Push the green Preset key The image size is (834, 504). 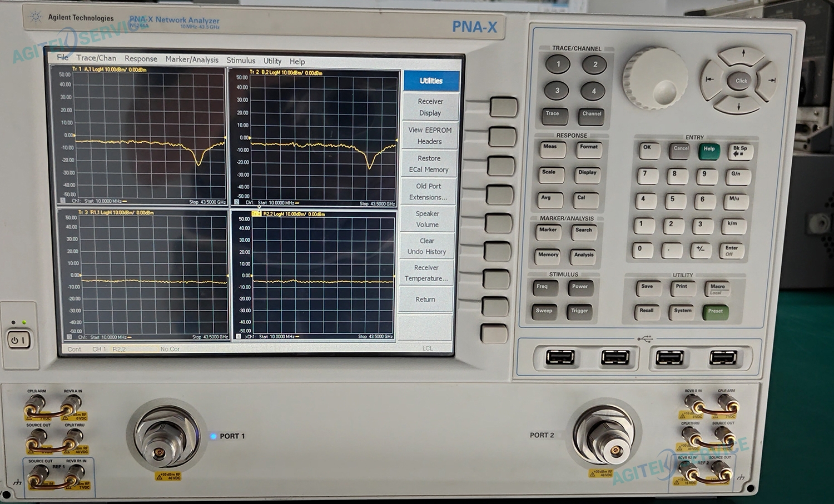(x=716, y=313)
